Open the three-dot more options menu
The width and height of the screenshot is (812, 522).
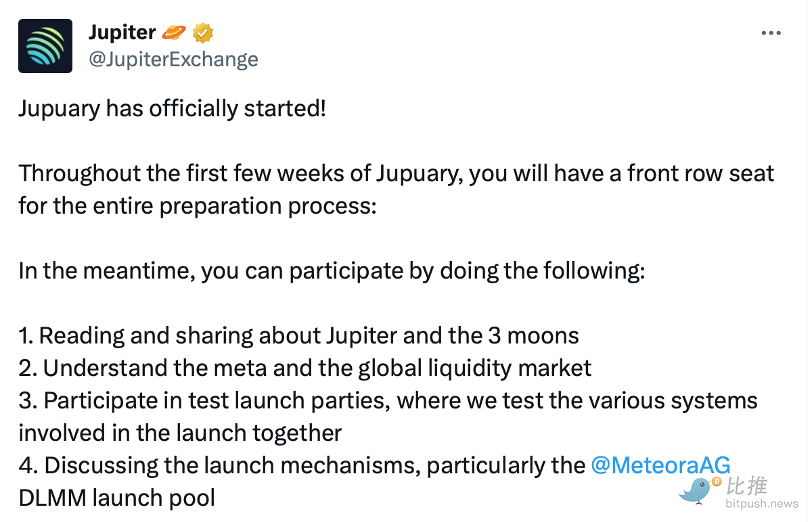pyautogui.click(x=771, y=33)
